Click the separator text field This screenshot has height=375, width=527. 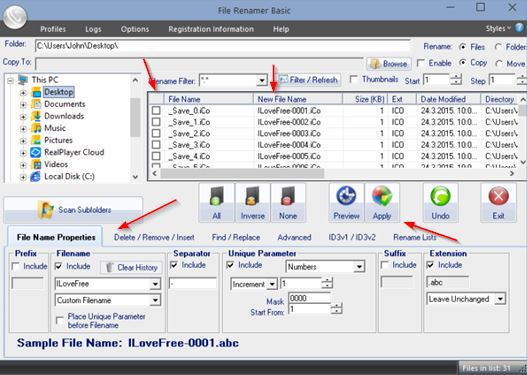click(x=193, y=283)
